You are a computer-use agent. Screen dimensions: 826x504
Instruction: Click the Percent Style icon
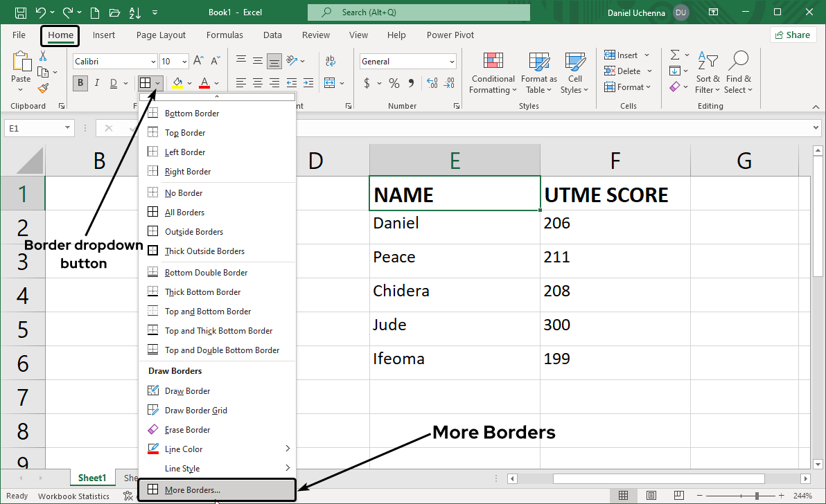point(394,83)
